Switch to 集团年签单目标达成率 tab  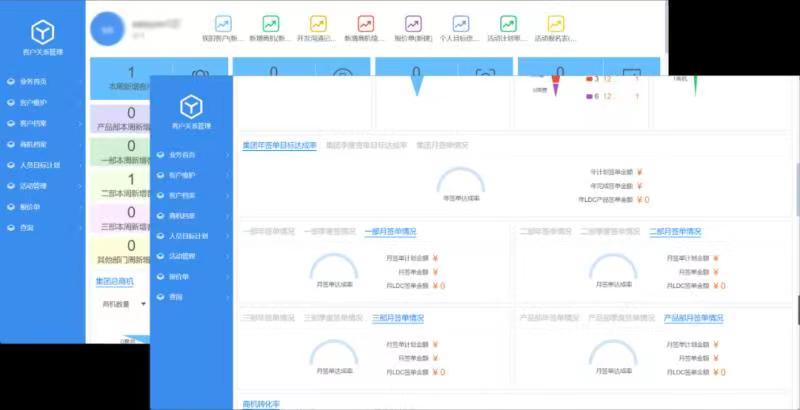tap(280, 145)
